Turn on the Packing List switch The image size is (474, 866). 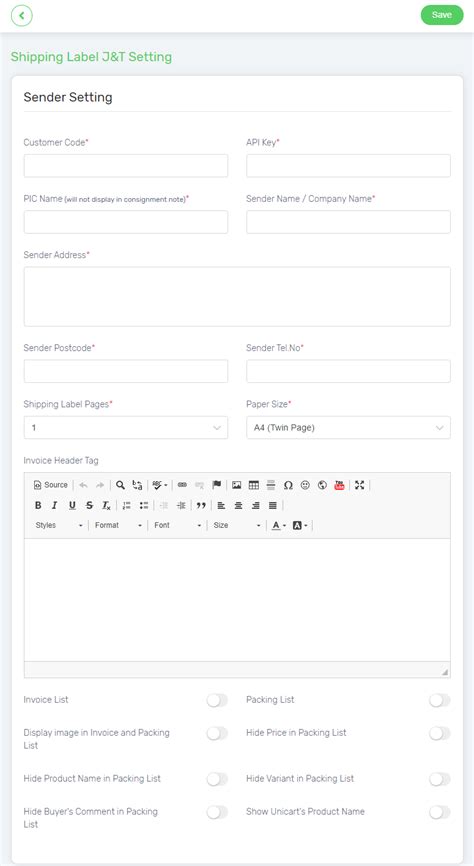tap(440, 700)
